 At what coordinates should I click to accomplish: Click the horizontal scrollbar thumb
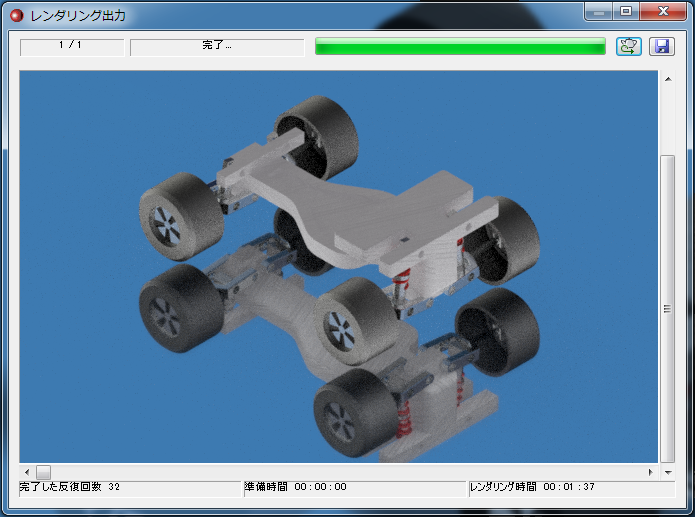(43, 472)
